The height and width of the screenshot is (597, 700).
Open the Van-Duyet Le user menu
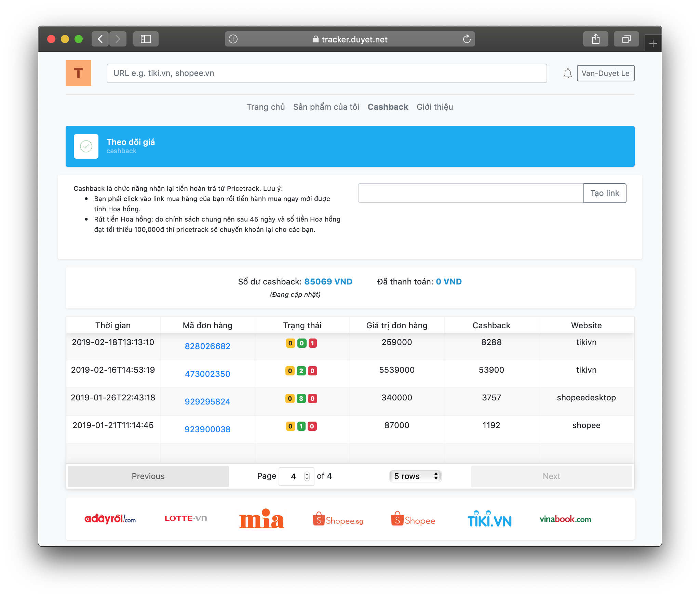point(605,73)
